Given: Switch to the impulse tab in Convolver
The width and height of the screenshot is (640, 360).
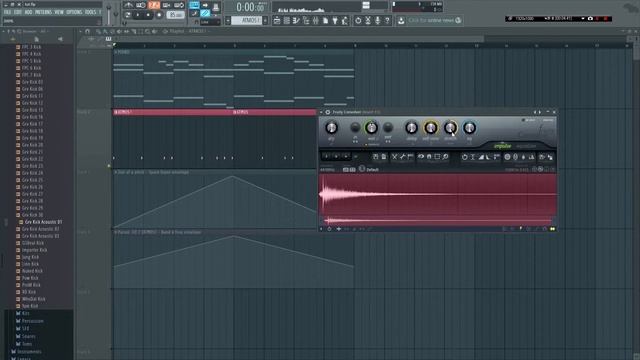Looking at the screenshot, I should pos(503,146).
